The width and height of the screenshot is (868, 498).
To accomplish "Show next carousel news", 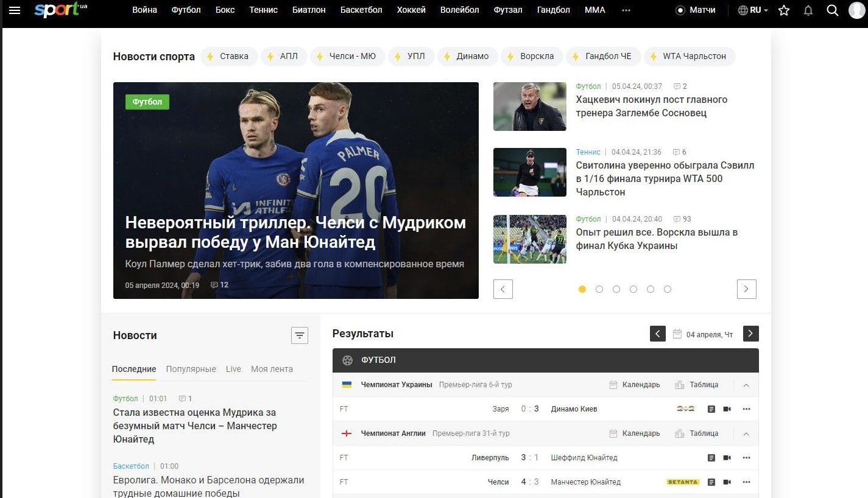I will pyautogui.click(x=747, y=289).
